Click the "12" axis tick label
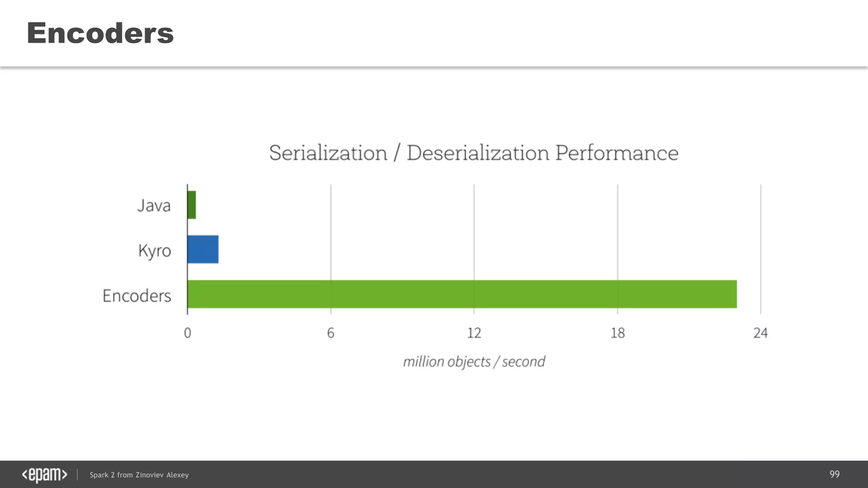Viewport: 868px width, 488px height. (x=474, y=333)
